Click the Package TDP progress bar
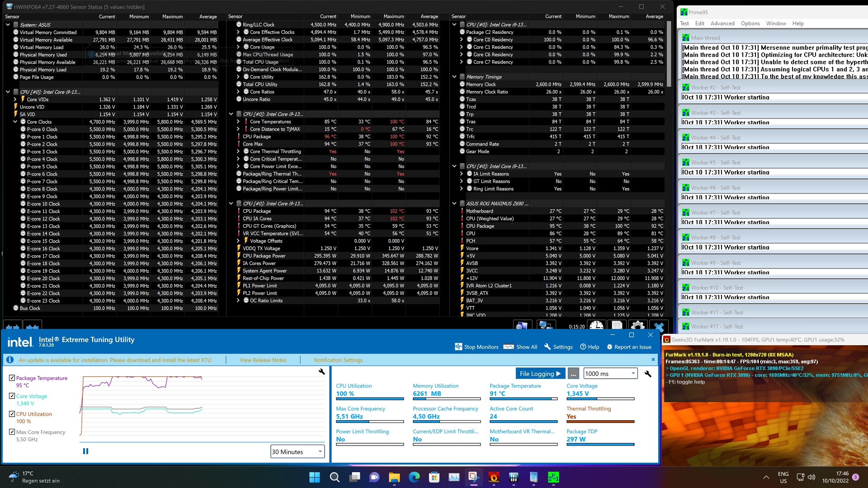The height and width of the screenshot is (488, 868). [x=600, y=445]
